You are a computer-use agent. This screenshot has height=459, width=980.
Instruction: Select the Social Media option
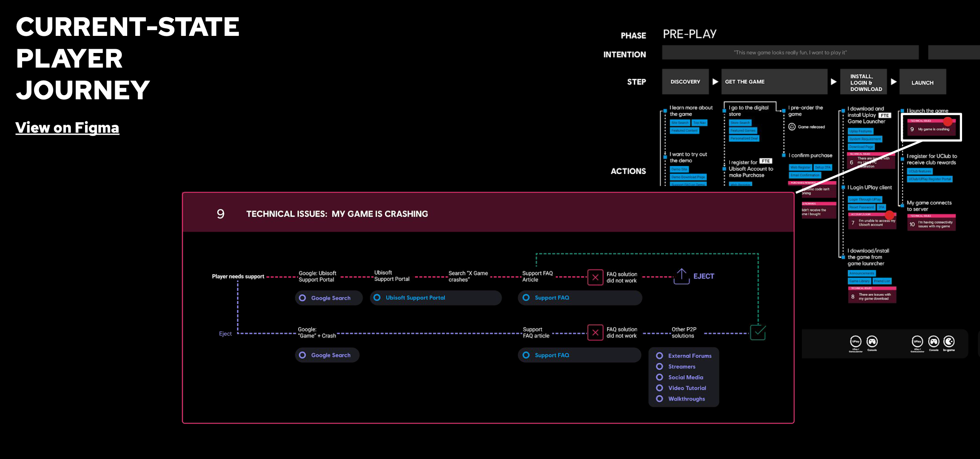pyautogui.click(x=680, y=377)
